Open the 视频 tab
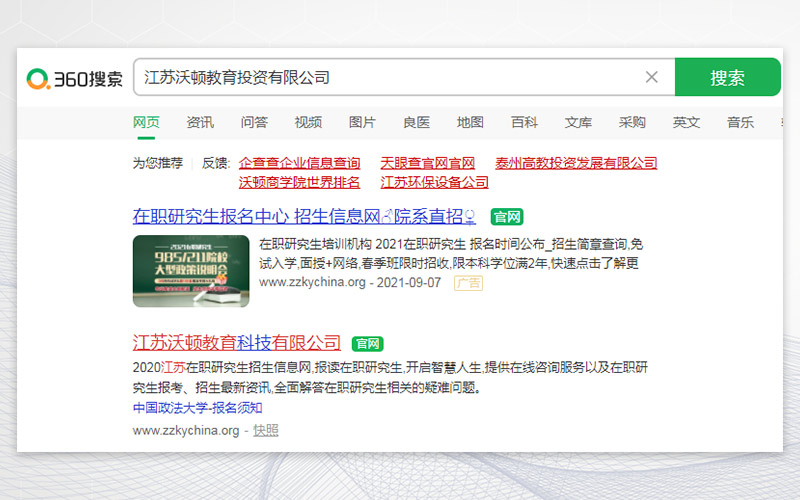This screenshot has height=500, width=800. 308,122
